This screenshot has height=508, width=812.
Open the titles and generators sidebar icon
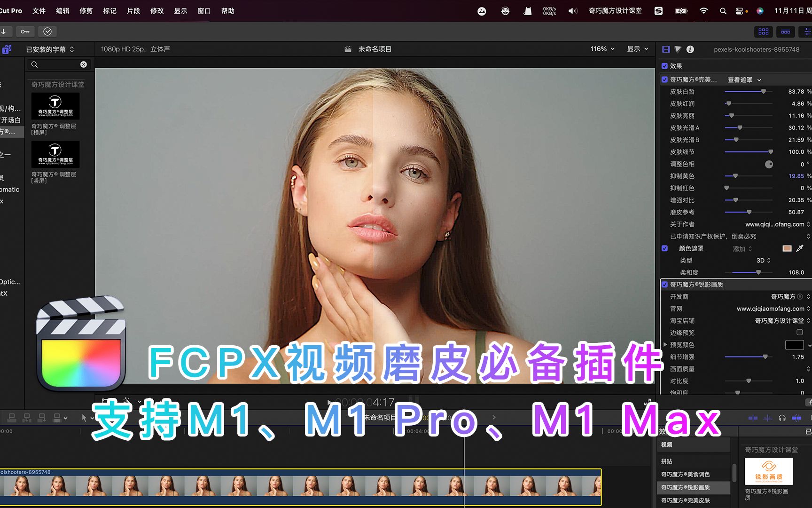pos(7,49)
